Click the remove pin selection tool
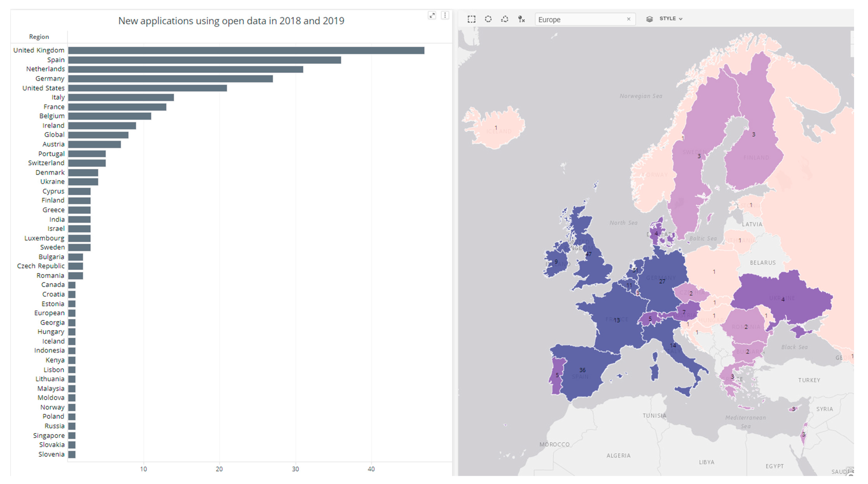 click(521, 19)
